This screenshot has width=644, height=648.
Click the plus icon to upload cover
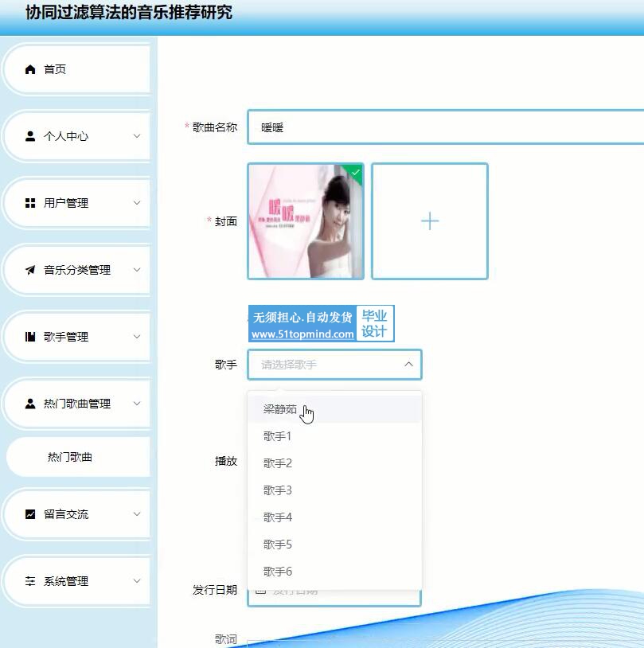[x=429, y=221]
